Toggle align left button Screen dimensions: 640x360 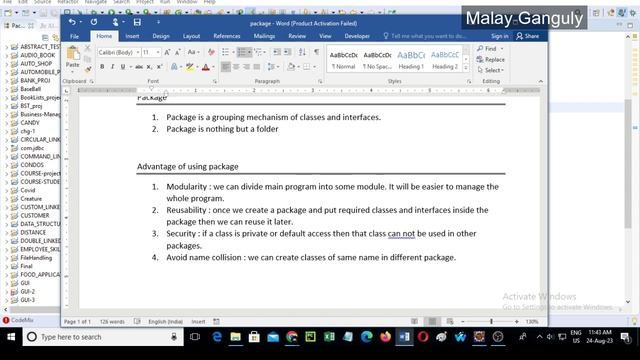[x=226, y=67]
